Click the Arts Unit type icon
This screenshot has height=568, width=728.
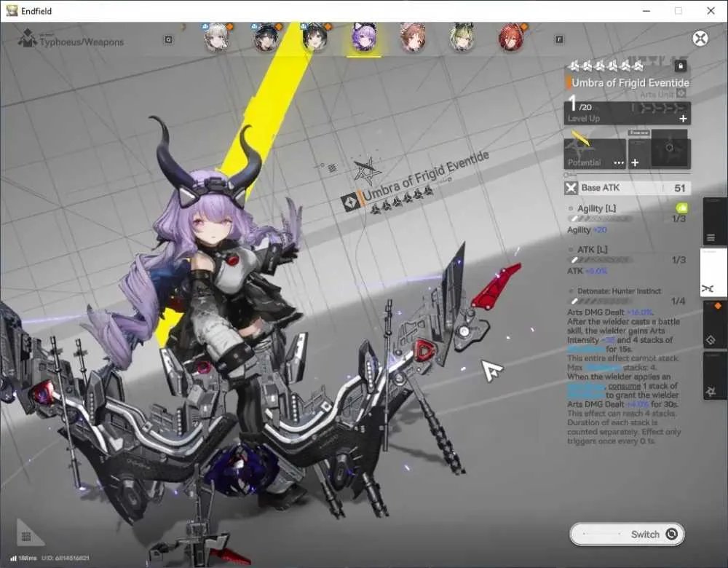pos(681,94)
